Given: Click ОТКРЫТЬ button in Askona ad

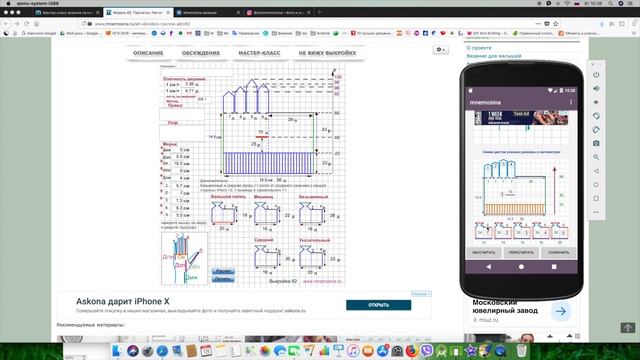Looking at the screenshot, I should click(x=378, y=305).
